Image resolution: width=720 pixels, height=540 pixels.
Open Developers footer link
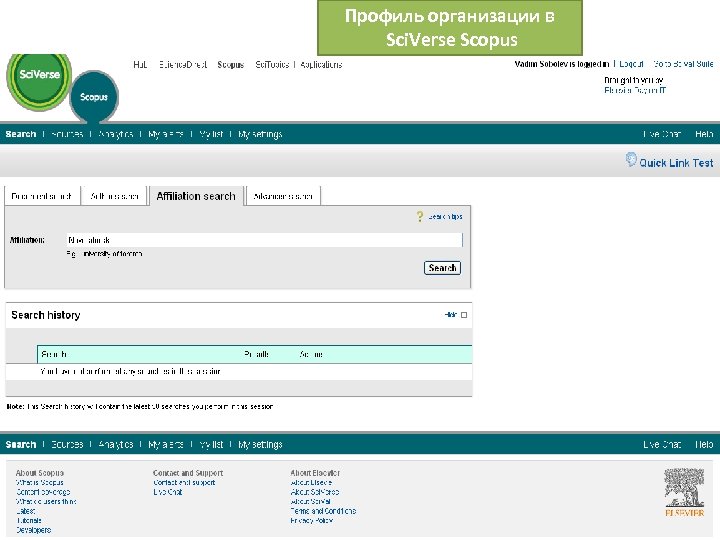34,530
